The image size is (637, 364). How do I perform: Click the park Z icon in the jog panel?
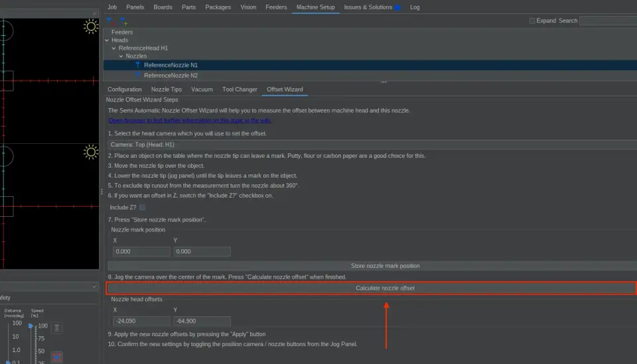click(57, 328)
